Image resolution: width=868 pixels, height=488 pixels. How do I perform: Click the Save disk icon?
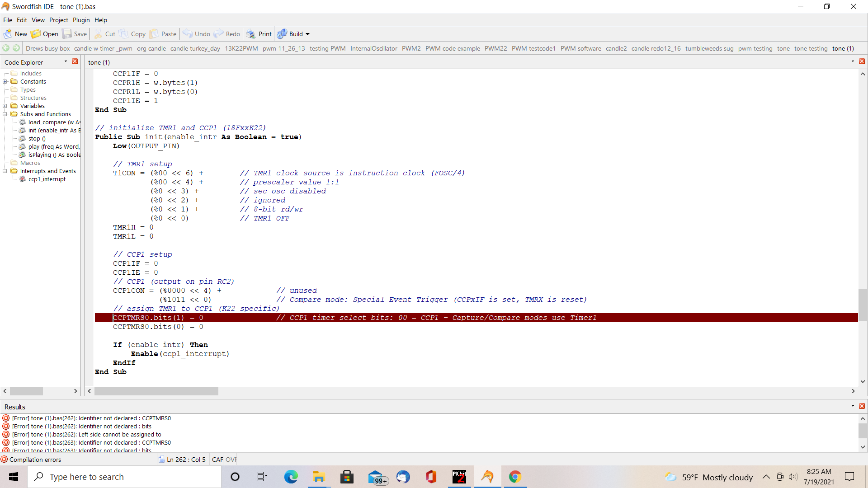point(67,34)
